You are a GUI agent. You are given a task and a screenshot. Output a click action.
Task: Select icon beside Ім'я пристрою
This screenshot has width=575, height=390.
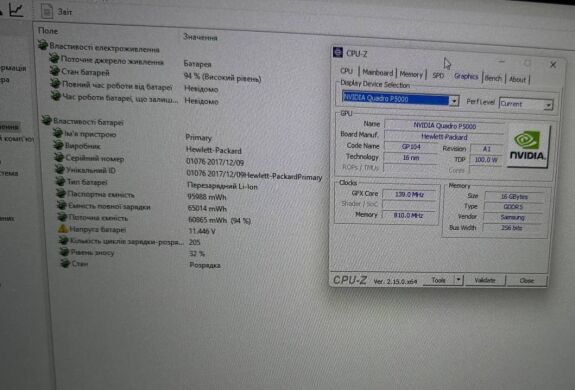click(58, 133)
